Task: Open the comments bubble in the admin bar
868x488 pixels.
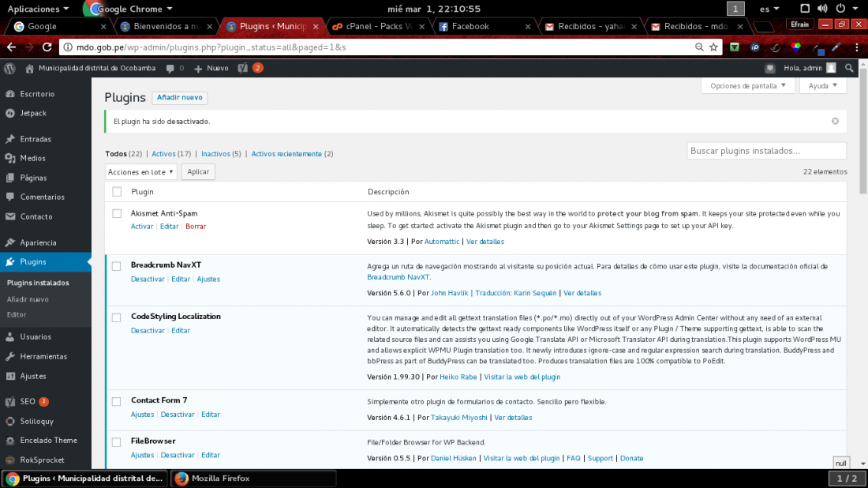Action: (x=170, y=68)
